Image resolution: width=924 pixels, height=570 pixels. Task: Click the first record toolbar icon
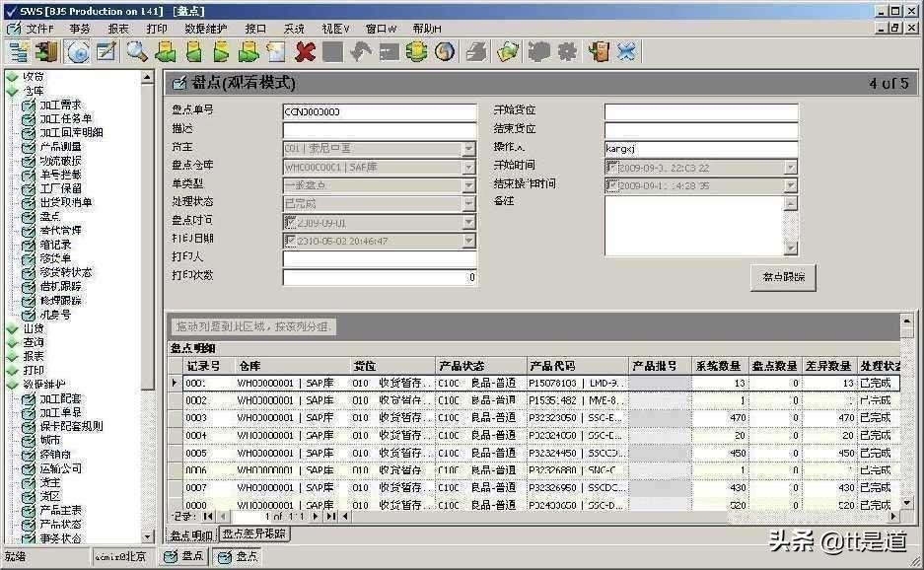[166, 52]
